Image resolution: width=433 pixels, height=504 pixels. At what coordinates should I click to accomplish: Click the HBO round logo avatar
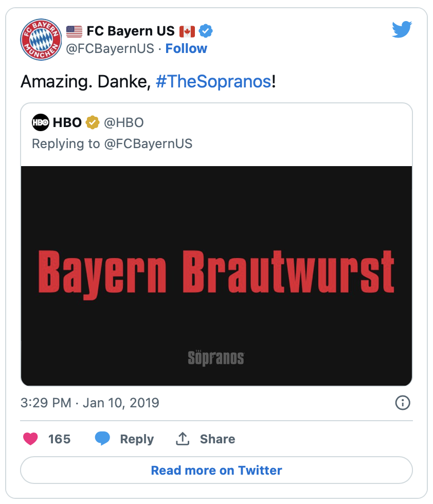pos(41,122)
